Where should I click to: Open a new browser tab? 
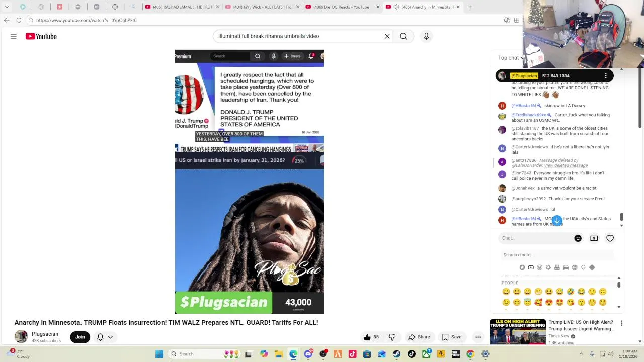[470, 7]
